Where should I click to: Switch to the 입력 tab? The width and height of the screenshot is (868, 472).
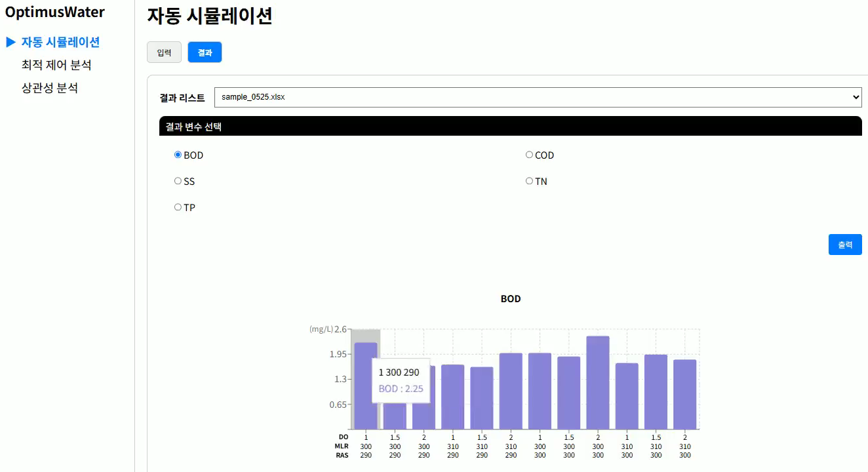point(164,52)
